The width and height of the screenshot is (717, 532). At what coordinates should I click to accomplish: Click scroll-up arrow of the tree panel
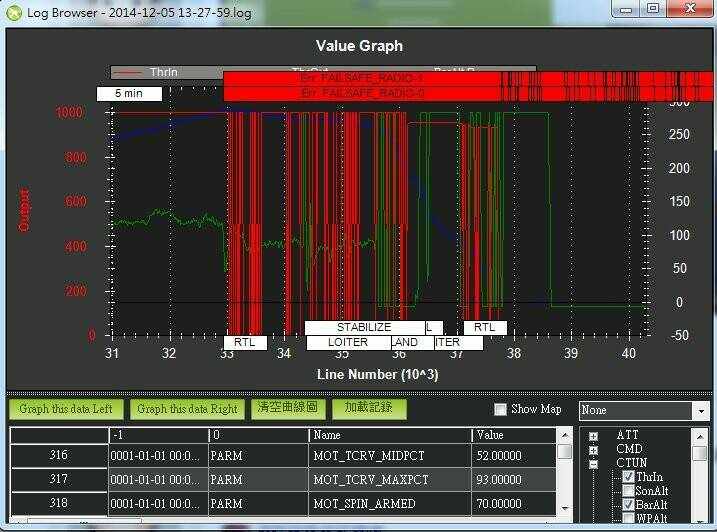click(699, 436)
